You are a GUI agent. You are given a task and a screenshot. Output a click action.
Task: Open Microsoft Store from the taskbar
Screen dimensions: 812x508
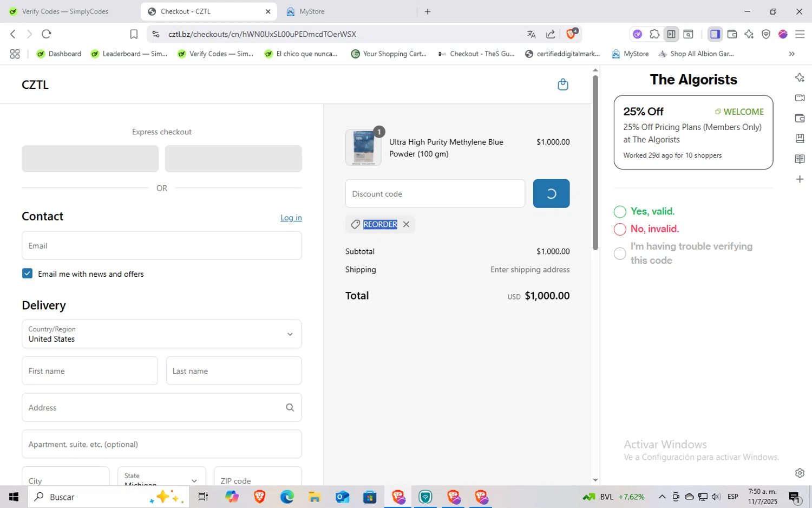click(370, 497)
